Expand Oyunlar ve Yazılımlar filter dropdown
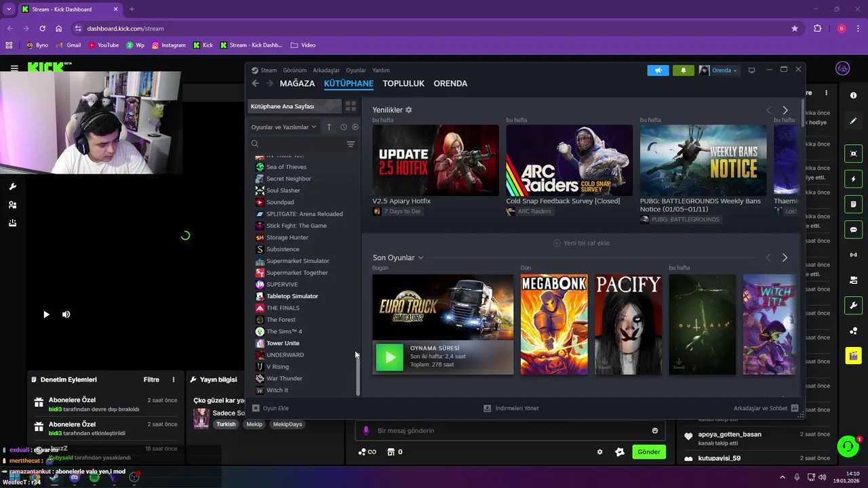This screenshot has width=868, height=488. point(283,127)
